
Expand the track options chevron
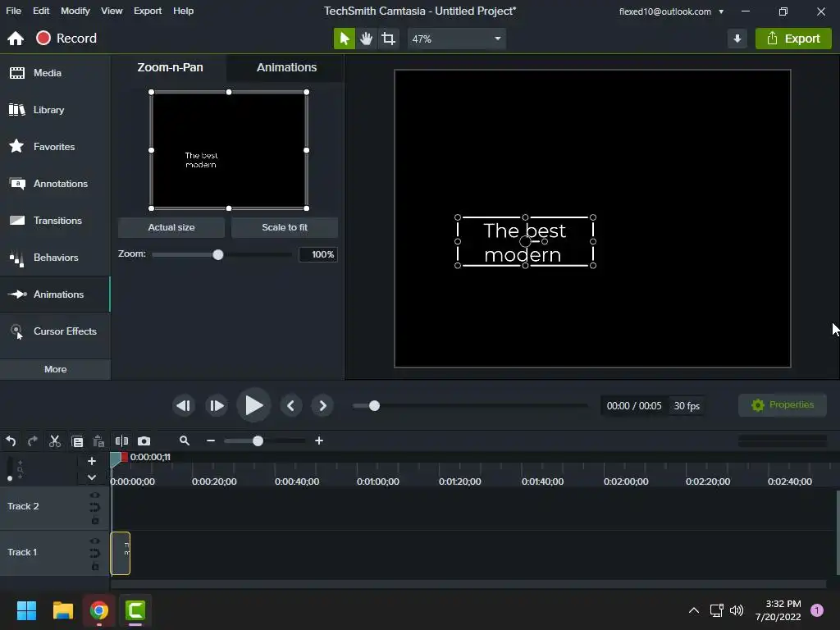92,477
